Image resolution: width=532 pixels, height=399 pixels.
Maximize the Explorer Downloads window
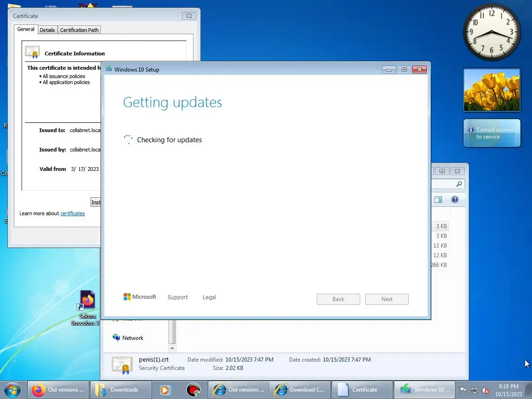442,171
